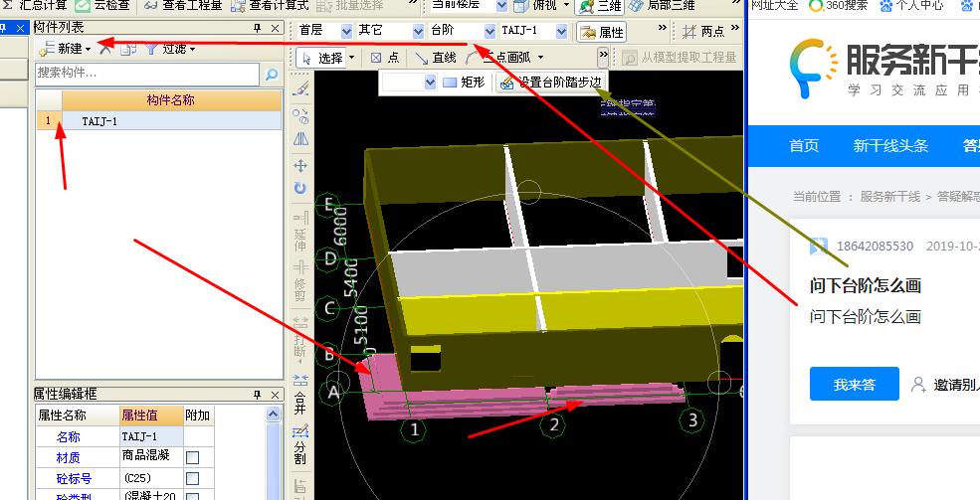Click the 属性 properties button
Viewport: 980px width, 500px height.
click(601, 32)
